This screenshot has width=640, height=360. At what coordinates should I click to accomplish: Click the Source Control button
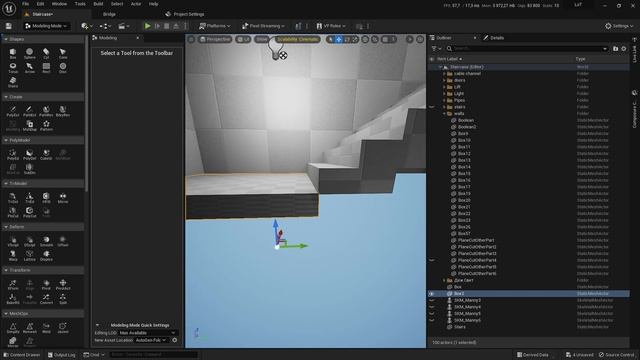[x=616, y=355]
